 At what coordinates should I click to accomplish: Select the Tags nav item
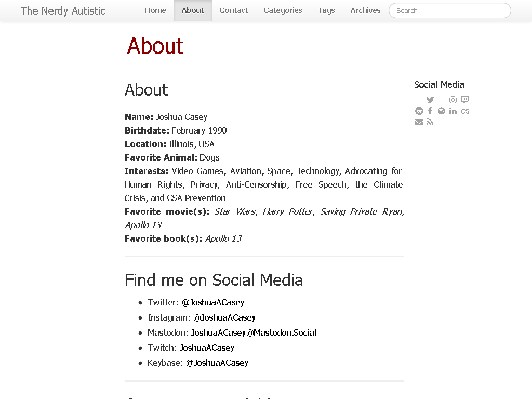(326, 10)
